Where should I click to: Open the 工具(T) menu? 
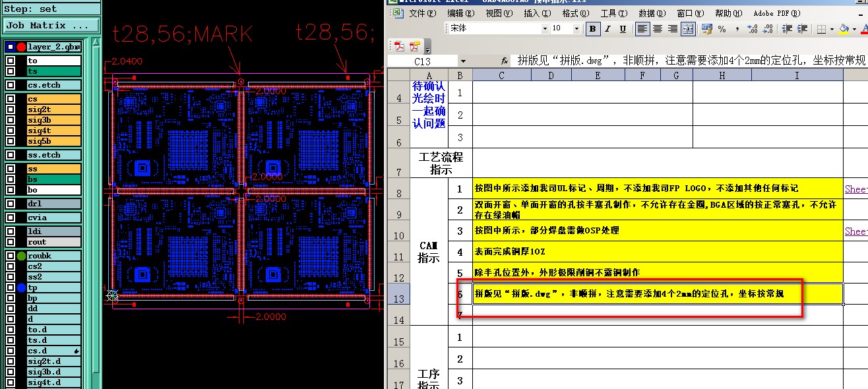pos(613,13)
